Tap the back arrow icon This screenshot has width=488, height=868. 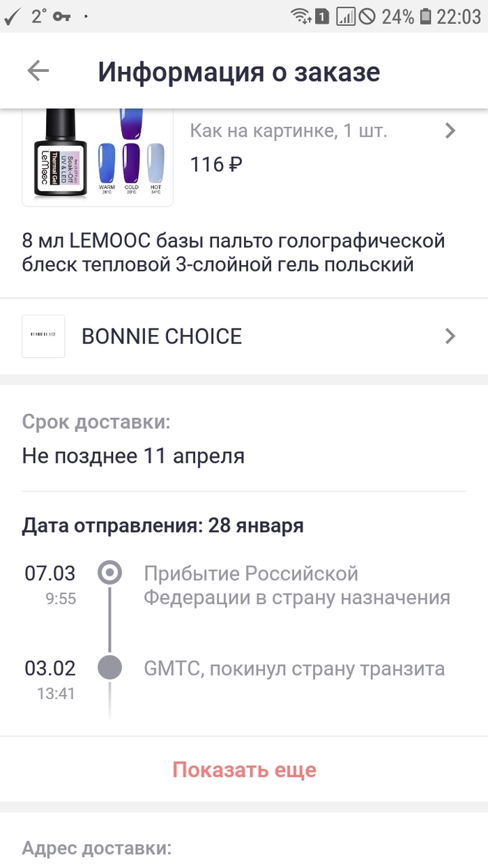38,71
